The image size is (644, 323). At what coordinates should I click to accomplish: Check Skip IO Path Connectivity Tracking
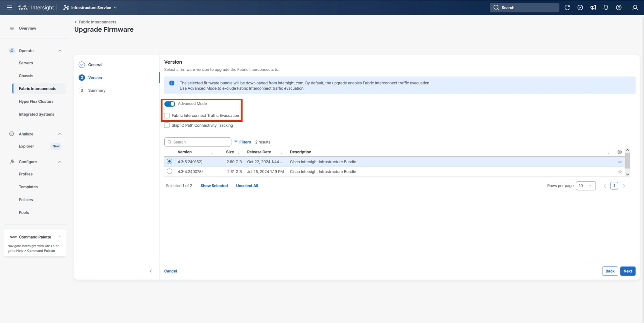[167, 125]
